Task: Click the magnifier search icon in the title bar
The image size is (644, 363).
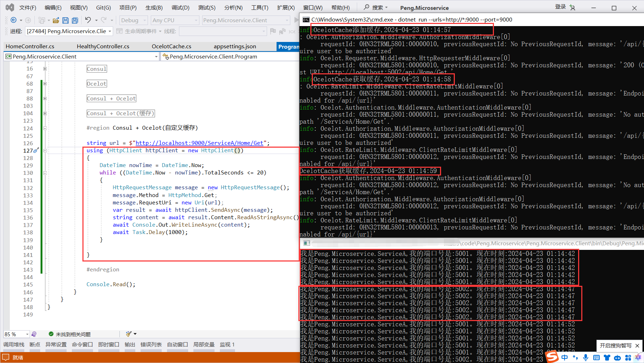Action: (x=367, y=7)
